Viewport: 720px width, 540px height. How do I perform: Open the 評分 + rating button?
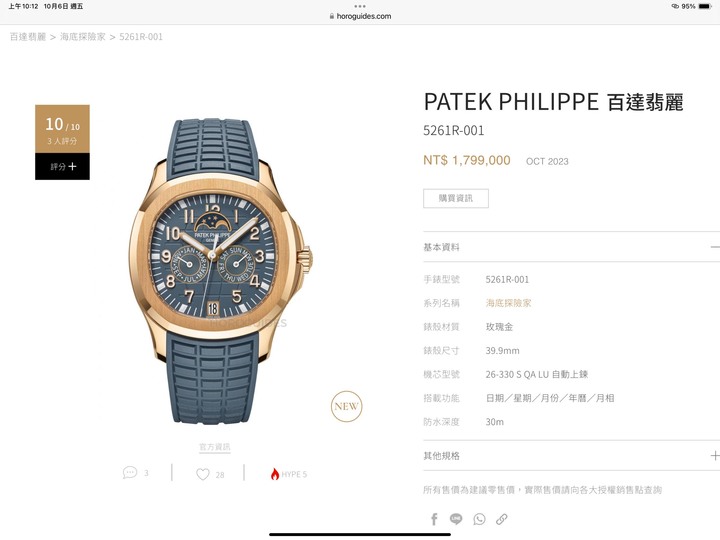tap(62, 166)
